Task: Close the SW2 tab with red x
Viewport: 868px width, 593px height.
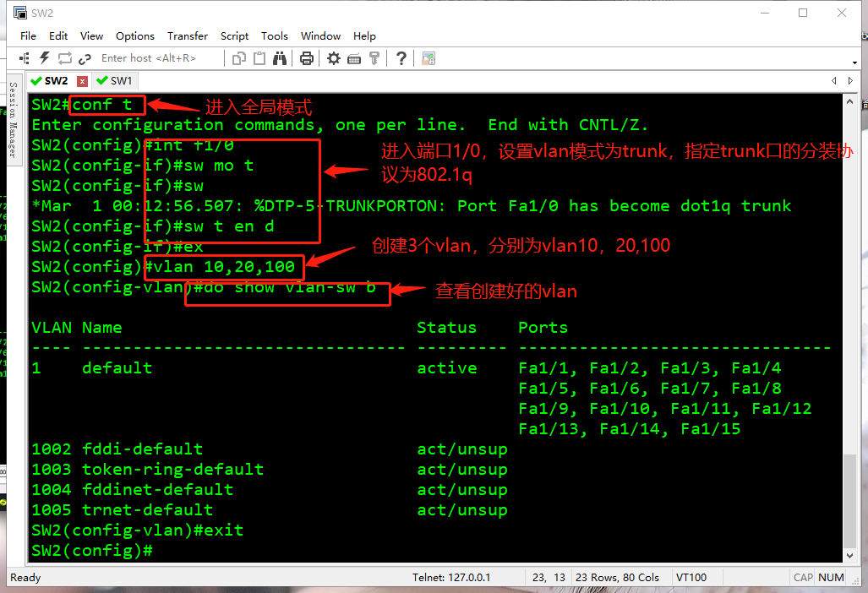Action: [82, 81]
